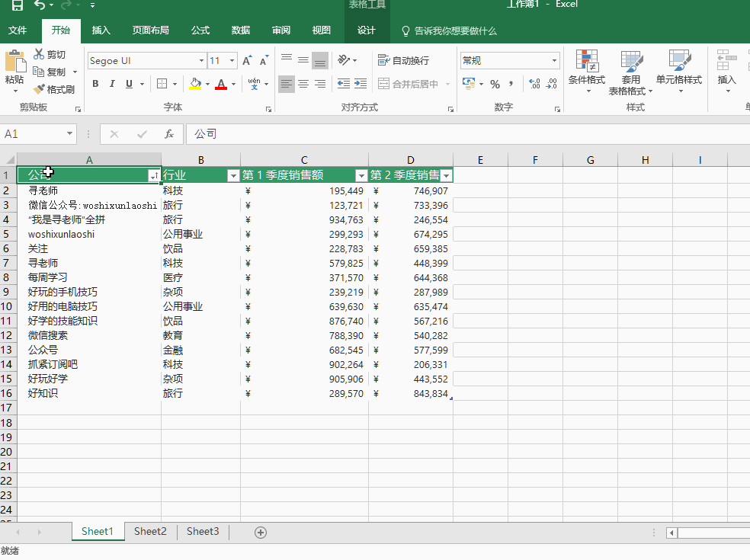Expand the 常规 number format dropdown
Viewport: 750px width, 560px height.
pyautogui.click(x=554, y=61)
